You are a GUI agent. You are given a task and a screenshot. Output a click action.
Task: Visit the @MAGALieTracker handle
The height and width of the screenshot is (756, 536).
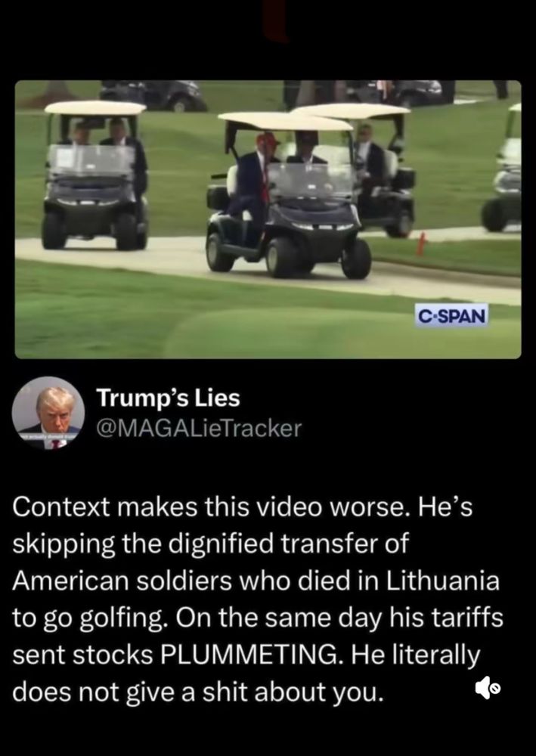pos(199,428)
